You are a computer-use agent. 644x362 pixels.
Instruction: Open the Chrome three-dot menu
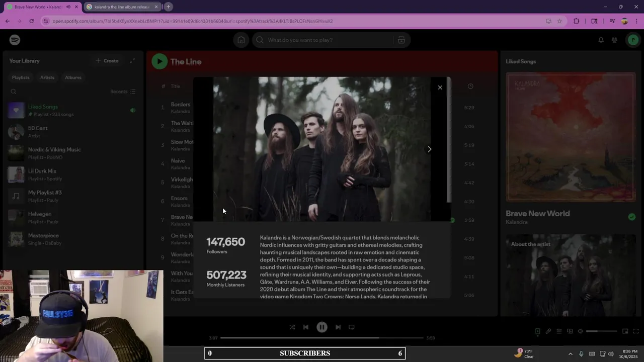[636, 21]
